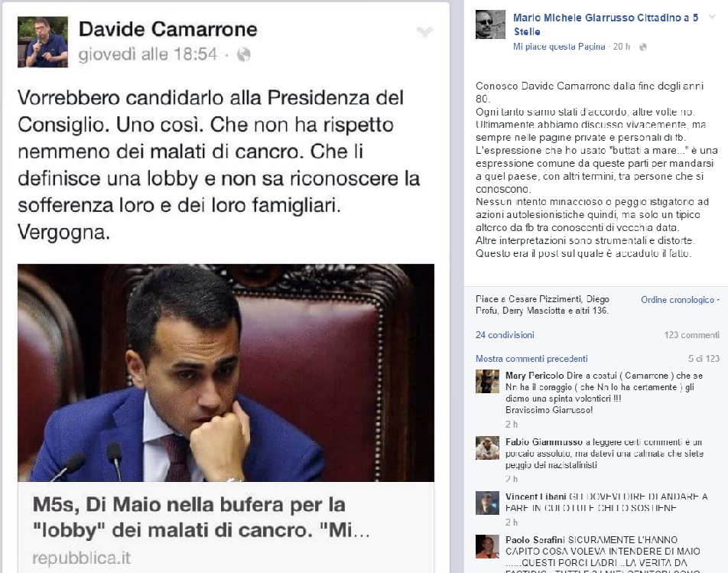Click the public globe icon next to 20 h
The width and height of the screenshot is (728, 573).
(642, 47)
